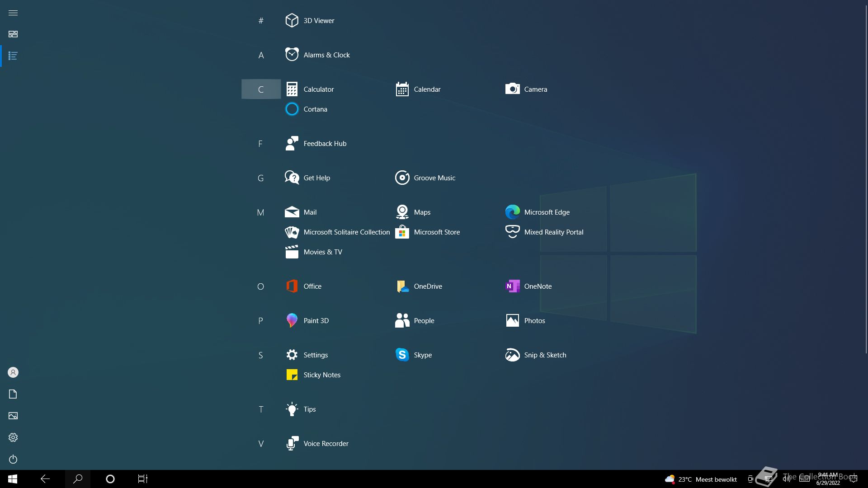868x488 pixels.
Task: Click the taskbar Back arrow
Action: click(45, 479)
